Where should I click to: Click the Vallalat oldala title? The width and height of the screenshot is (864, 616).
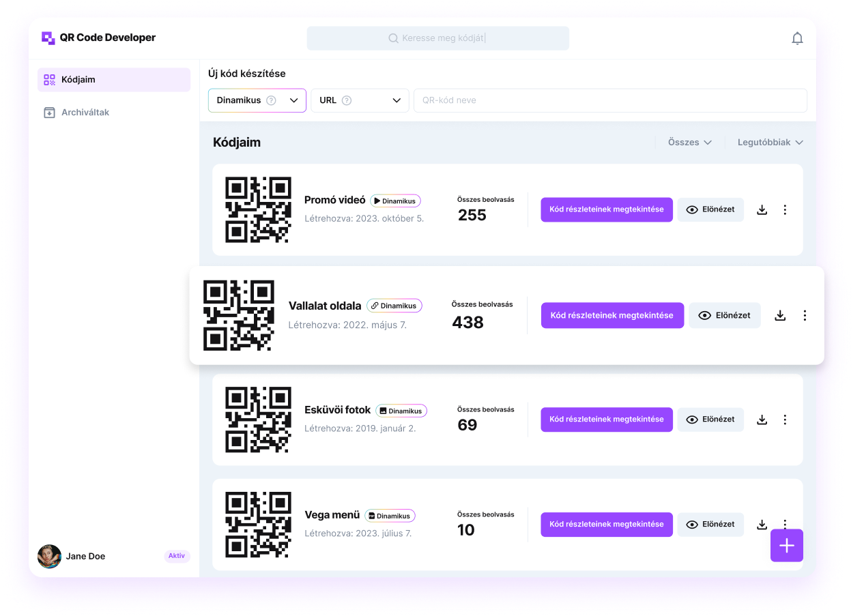pos(325,306)
